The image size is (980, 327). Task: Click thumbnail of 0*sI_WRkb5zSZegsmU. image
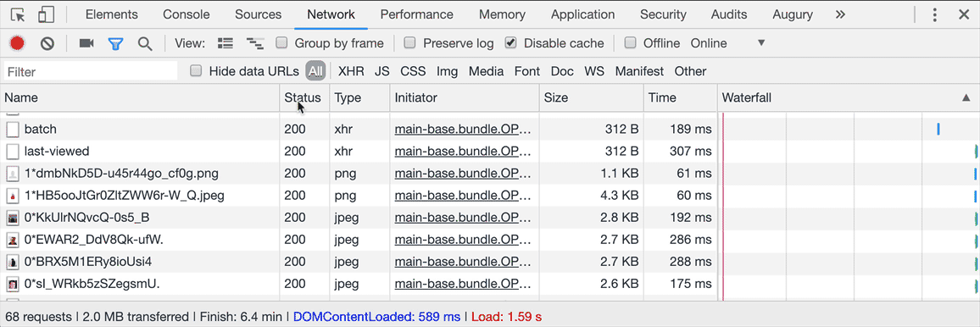click(x=12, y=285)
